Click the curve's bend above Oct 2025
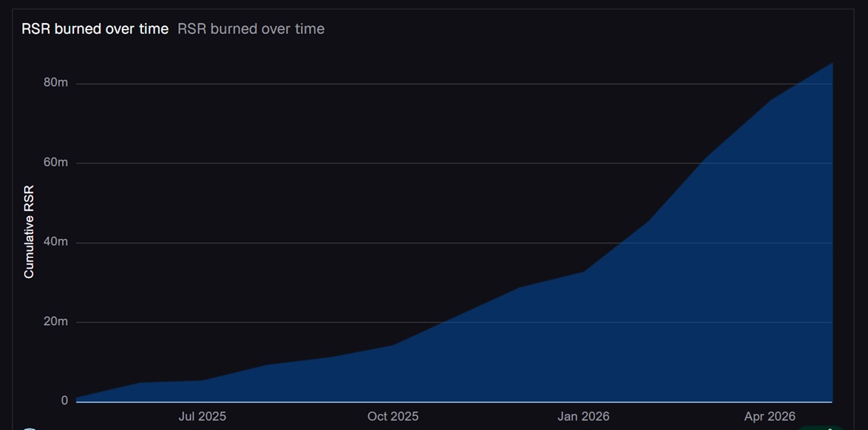The image size is (868, 430). coord(393,345)
